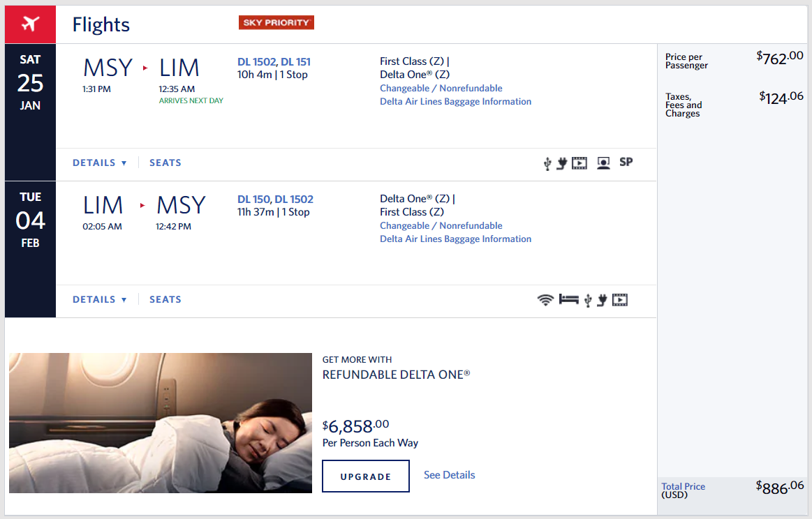Open flight DL 151 link

296,61
